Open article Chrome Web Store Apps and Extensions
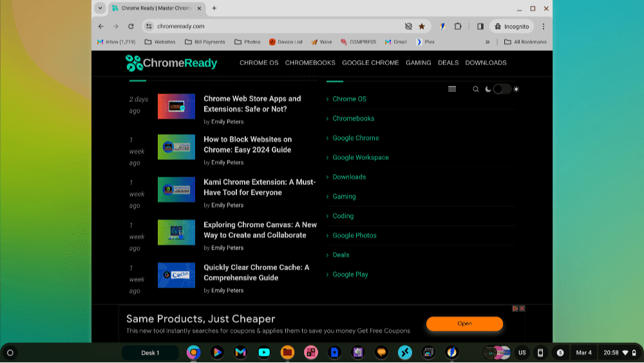Image resolution: width=644 pixels, height=363 pixels. [252, 104]
